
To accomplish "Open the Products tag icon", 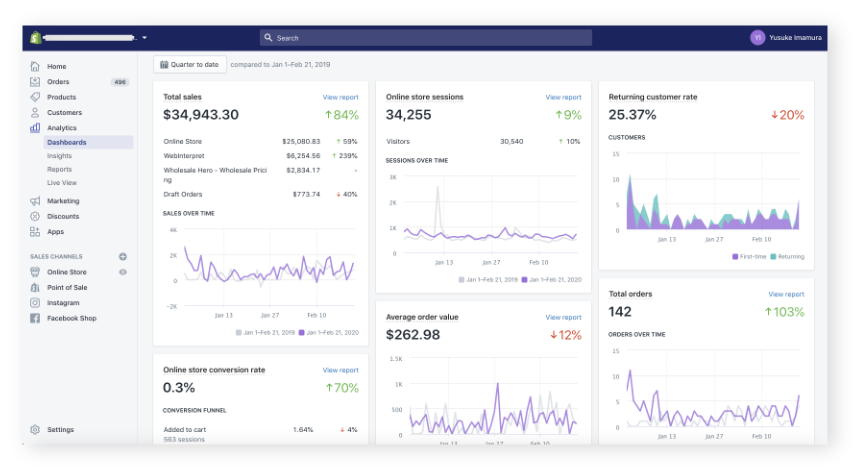I will tap(35, 97).
